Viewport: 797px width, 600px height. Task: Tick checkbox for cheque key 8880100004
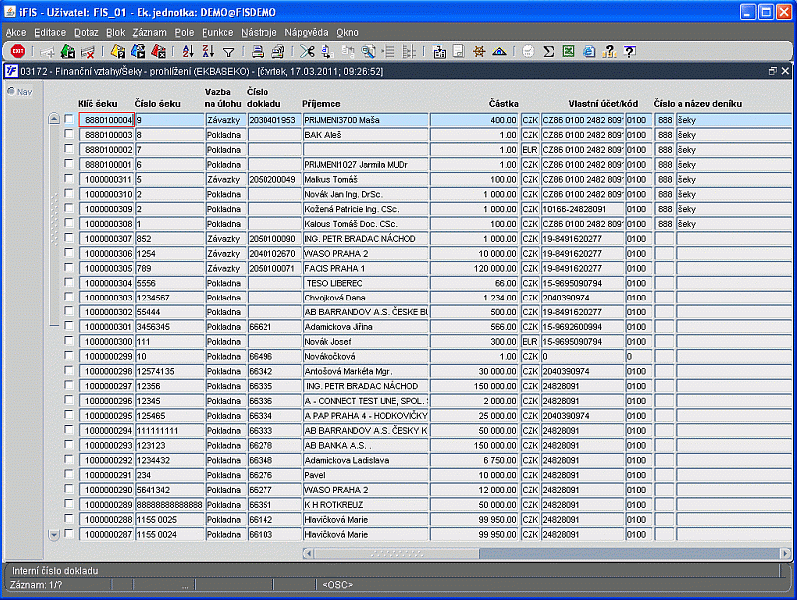69,120
